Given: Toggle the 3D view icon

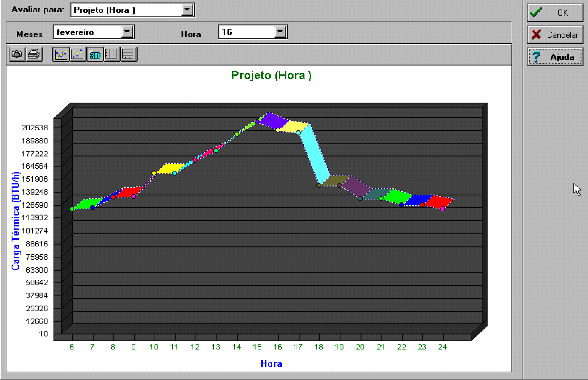Looking at the screenshot, I should pyautogui.click(x=95, y=54).
